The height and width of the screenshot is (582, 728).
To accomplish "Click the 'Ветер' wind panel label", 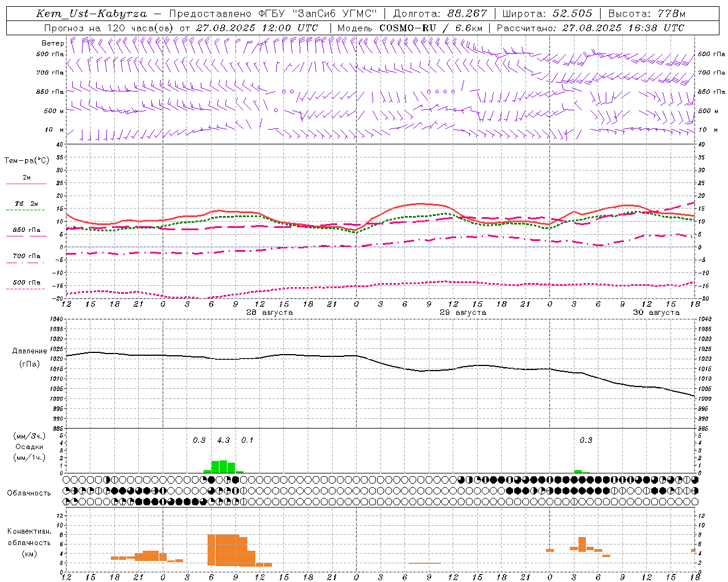I will [x=53, y=43].
